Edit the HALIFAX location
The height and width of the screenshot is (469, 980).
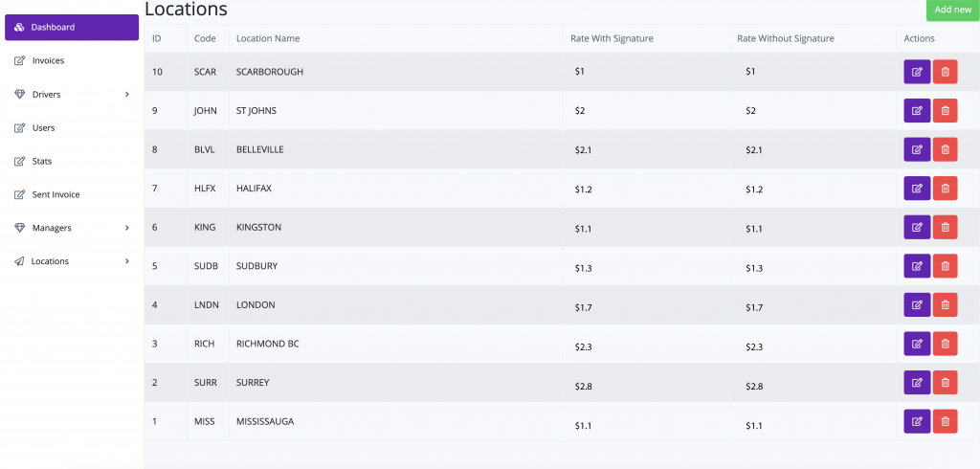click(x=917, y=189)
